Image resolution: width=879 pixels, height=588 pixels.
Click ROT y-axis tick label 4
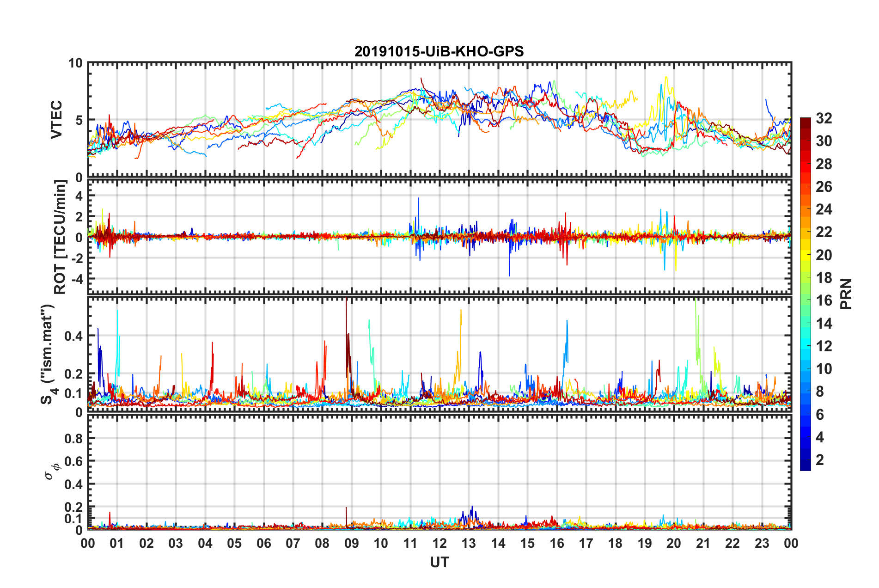coord(79,196)
